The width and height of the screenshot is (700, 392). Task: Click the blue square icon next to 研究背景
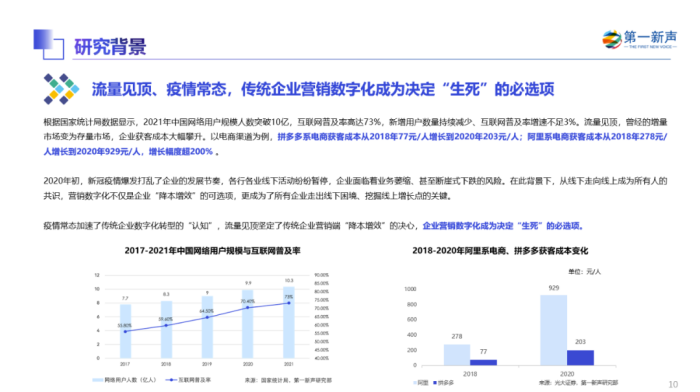click(x=49, y=44)
